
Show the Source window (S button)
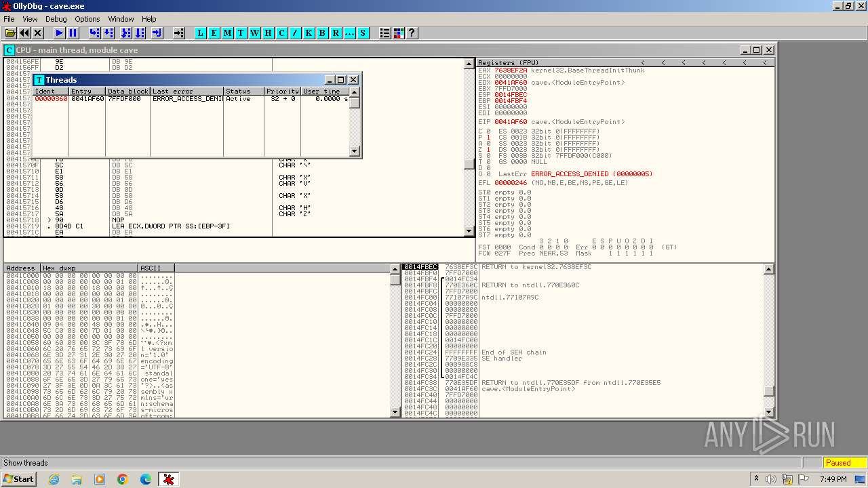pos(363,33)
